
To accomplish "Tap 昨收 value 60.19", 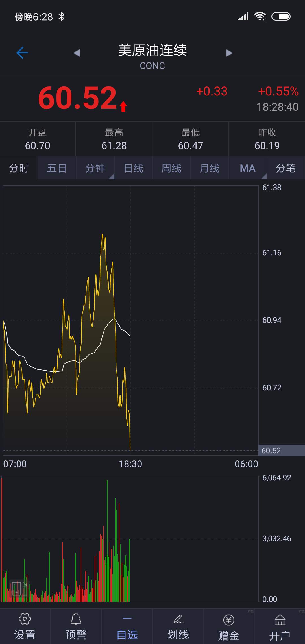I will [267, 146].
